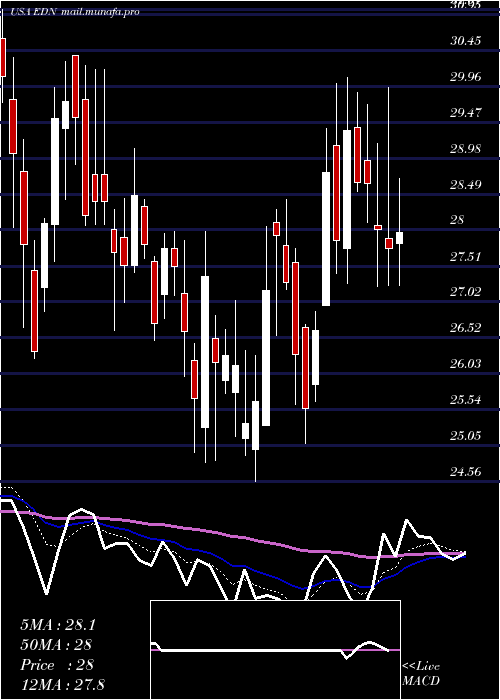Click the last white candlestick on the right
500x700 pixels.
coord(399,238)
